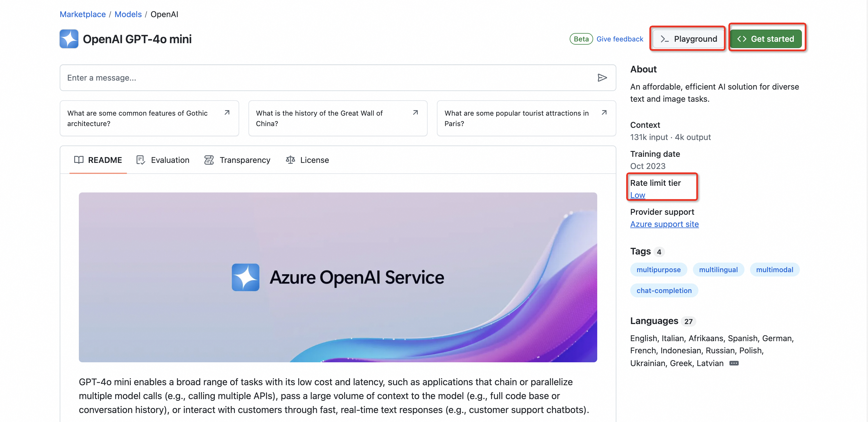Screen dimensions: 868x422
Task: Click the OpenAI GPT-4o mini logo icon
Action: coord(69,39)
